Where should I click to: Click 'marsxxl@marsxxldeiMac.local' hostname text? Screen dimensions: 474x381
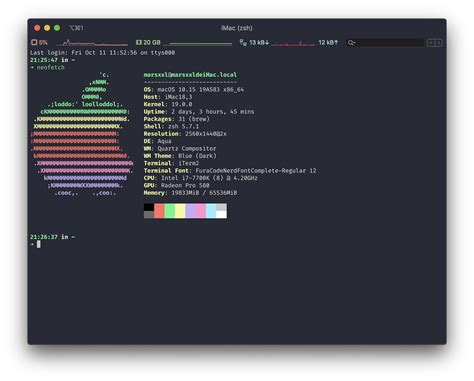click(x=190, y=75)
